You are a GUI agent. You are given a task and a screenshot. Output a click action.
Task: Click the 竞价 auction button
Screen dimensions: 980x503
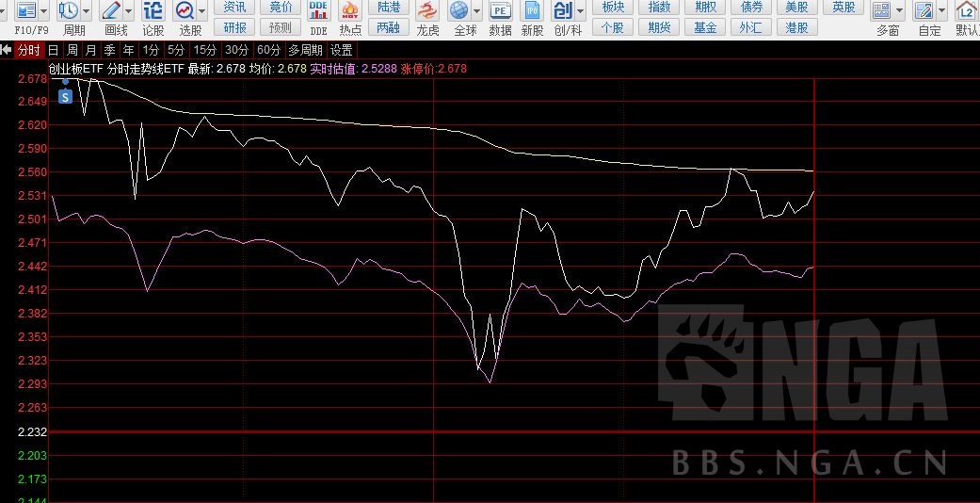[281, 7]
